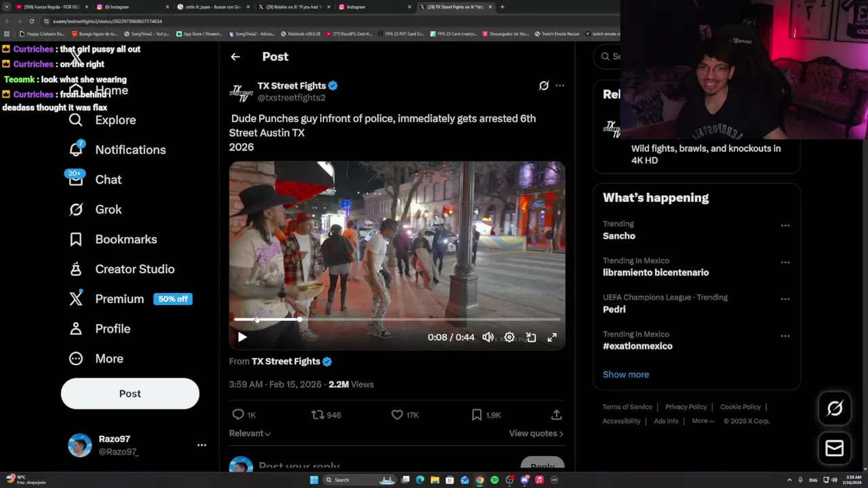Open floating Grok button at bottom right
Image resolution: width=868 pixels, height=488 pixels.
click(x=835, y=408)
